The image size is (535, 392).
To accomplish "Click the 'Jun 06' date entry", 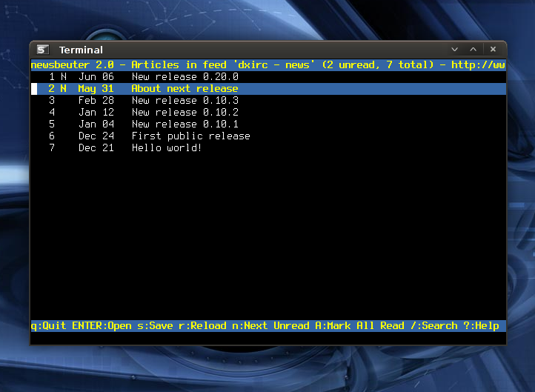I will [96, 77].
